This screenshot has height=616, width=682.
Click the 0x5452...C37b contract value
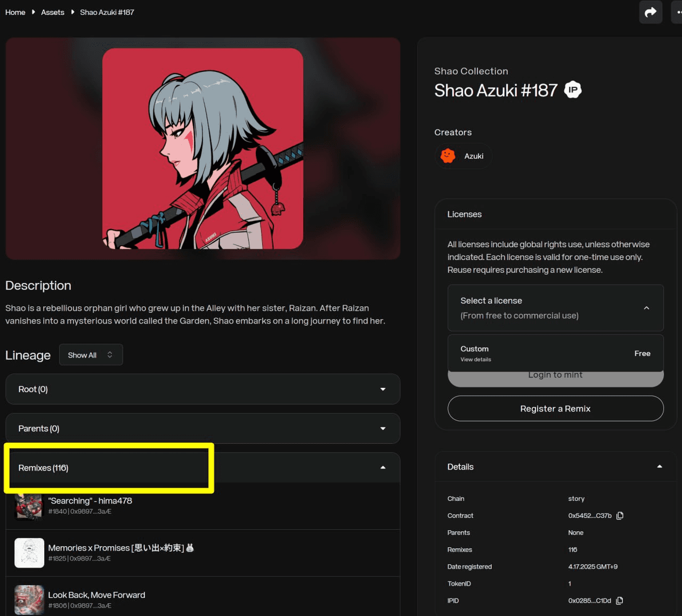tap(590, 516)
